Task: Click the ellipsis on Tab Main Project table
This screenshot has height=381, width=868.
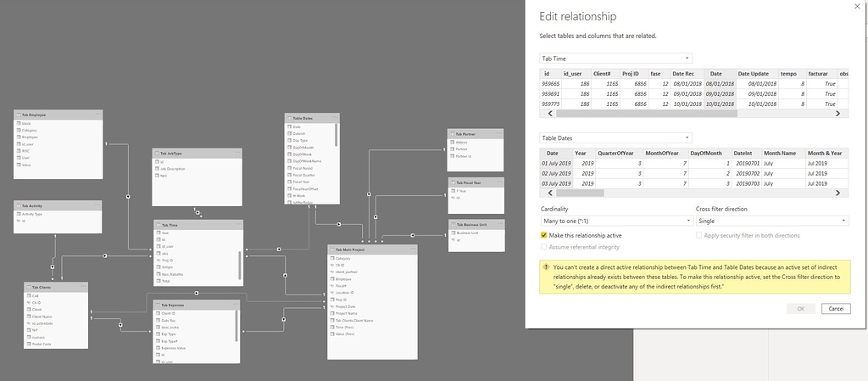Action: click(413, 249)
